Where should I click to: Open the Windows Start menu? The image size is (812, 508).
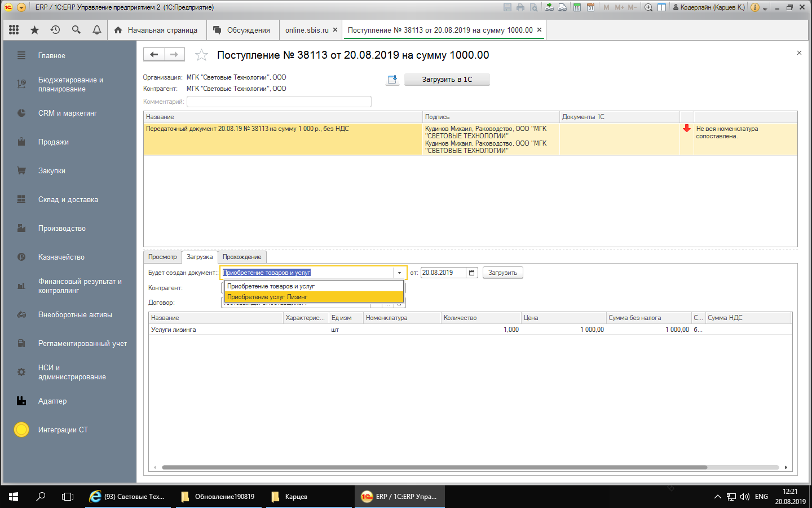(14, 497)
